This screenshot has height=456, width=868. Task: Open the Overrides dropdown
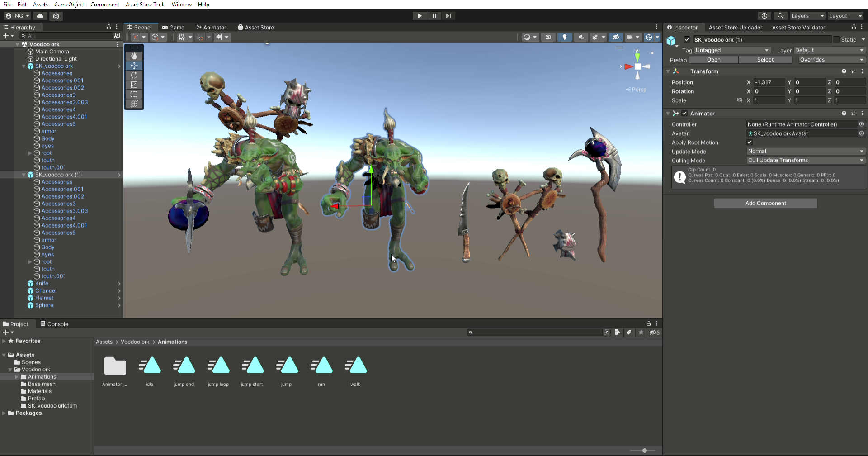831,60
